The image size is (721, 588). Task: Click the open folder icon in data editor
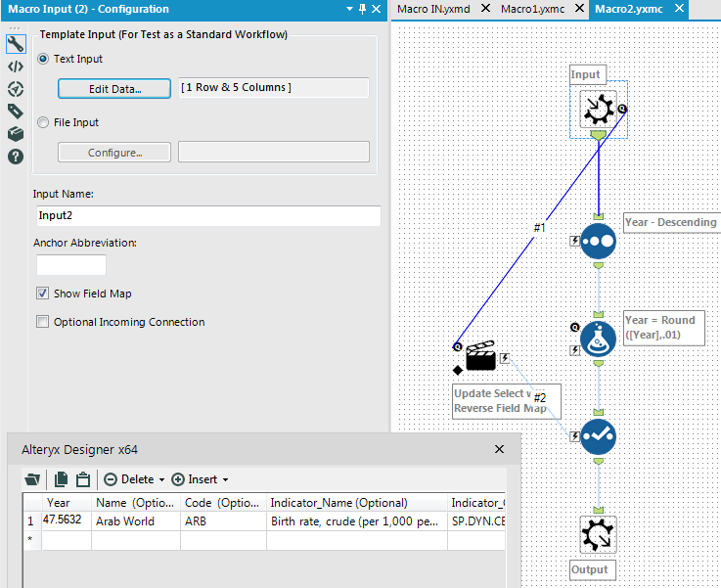pyautogui.click(x=32, y=479)
